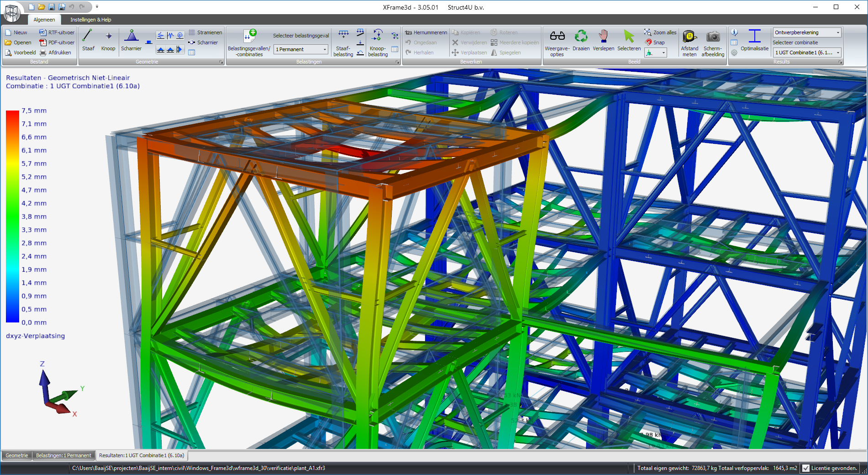868x475 pixels.
Task: Pick the Afstand meten tape measure
Action: click(x=689, y=40)
